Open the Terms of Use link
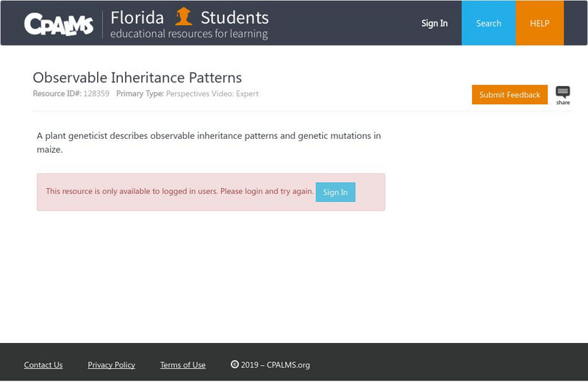The height and width of the screenshot is (382, 588). click(x=183, y=365)
